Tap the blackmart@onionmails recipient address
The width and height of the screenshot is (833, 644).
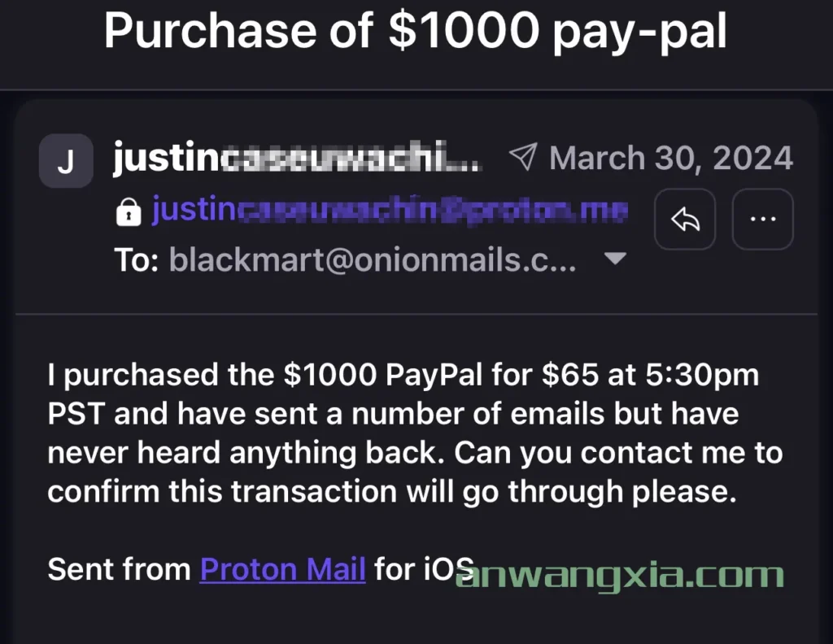click(373, 259)
